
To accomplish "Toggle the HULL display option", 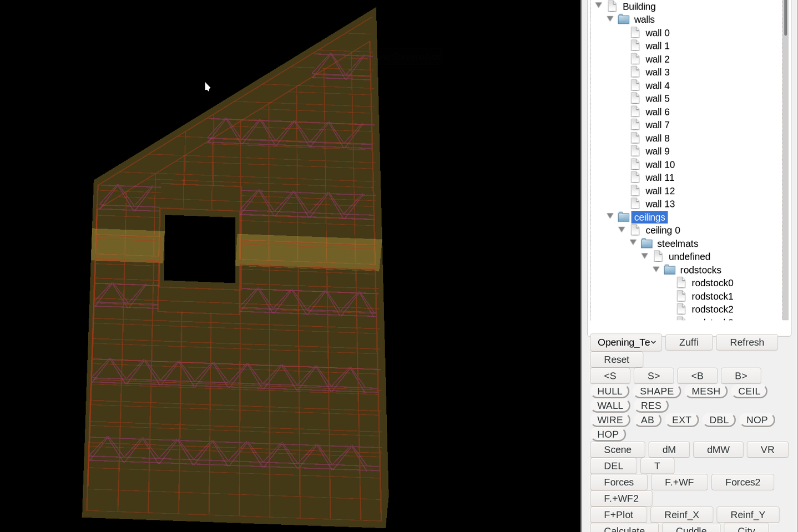I will 610,391.
